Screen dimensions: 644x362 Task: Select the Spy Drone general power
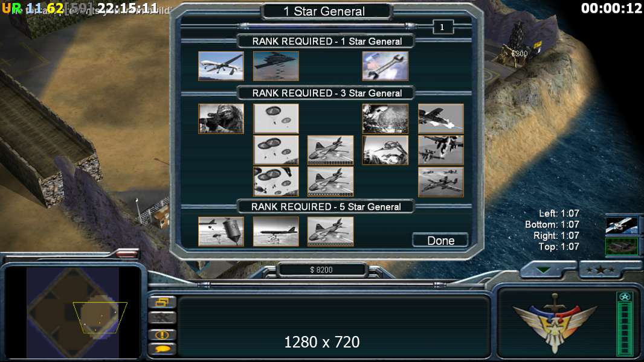pos(221,66)
